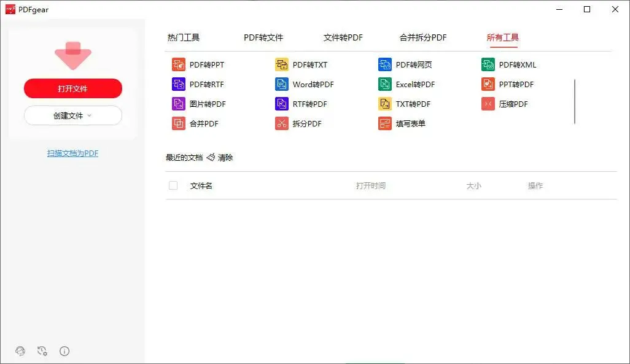Viewport: 630px width, 364px height.
Task: Open the PDF转RTF tool icon
Action: pyautogui.click(x=179, y=84)
